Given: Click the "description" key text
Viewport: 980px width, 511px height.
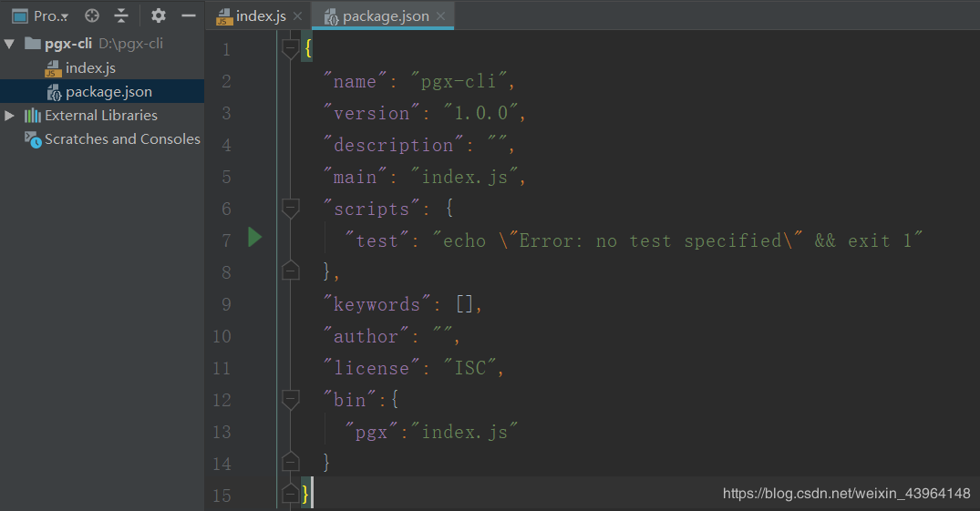Looking at the screenshot, I should pyautogui.click(x=393, y=145).
